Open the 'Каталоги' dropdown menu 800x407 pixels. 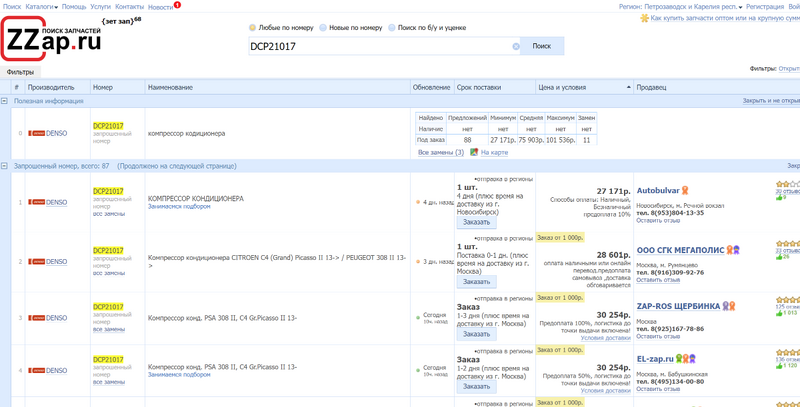coord(40,6)
